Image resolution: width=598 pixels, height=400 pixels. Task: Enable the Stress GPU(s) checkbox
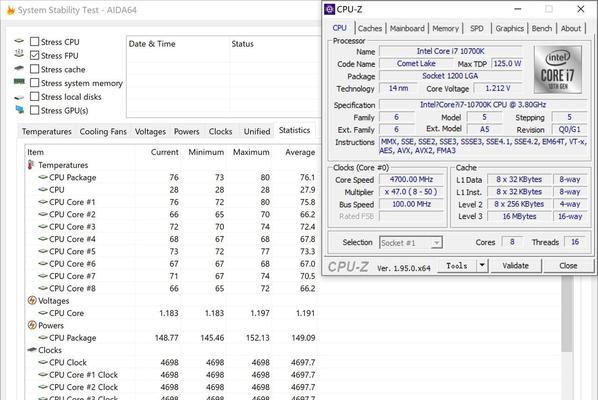34,110
